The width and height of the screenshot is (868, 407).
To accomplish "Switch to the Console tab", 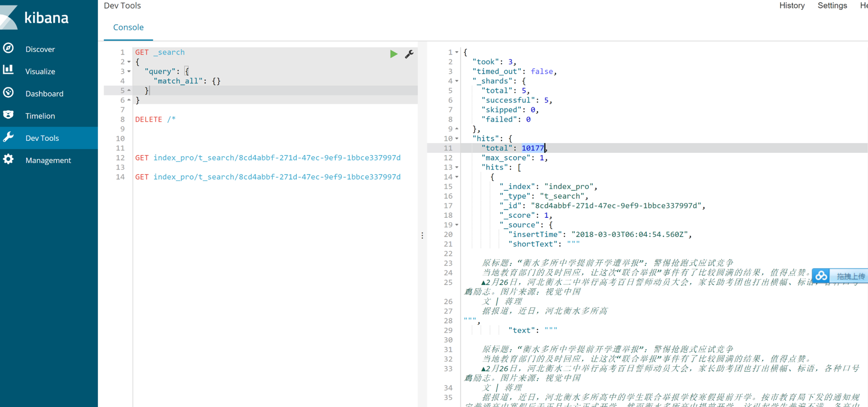I will [128, 28].
